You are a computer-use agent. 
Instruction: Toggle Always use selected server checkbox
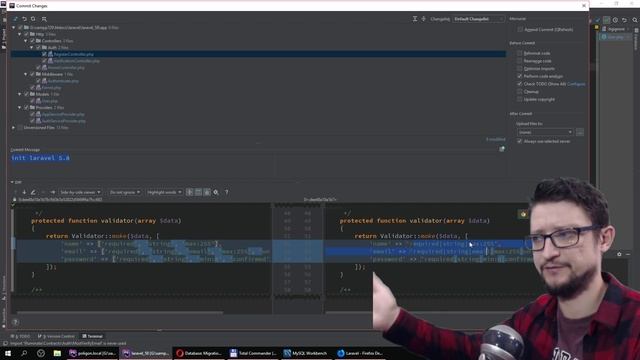(x=520, y=141)
